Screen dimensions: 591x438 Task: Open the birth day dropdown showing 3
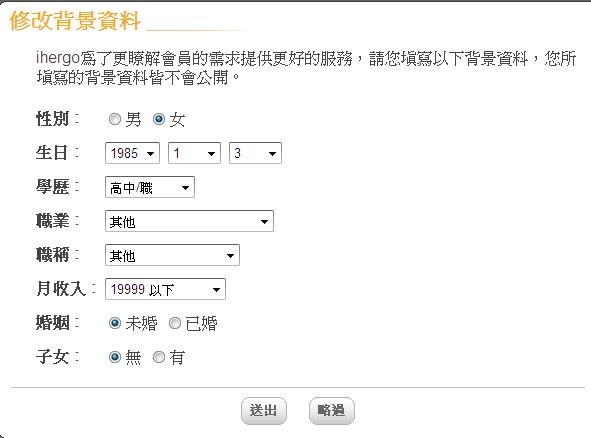(x=255, y=153)
